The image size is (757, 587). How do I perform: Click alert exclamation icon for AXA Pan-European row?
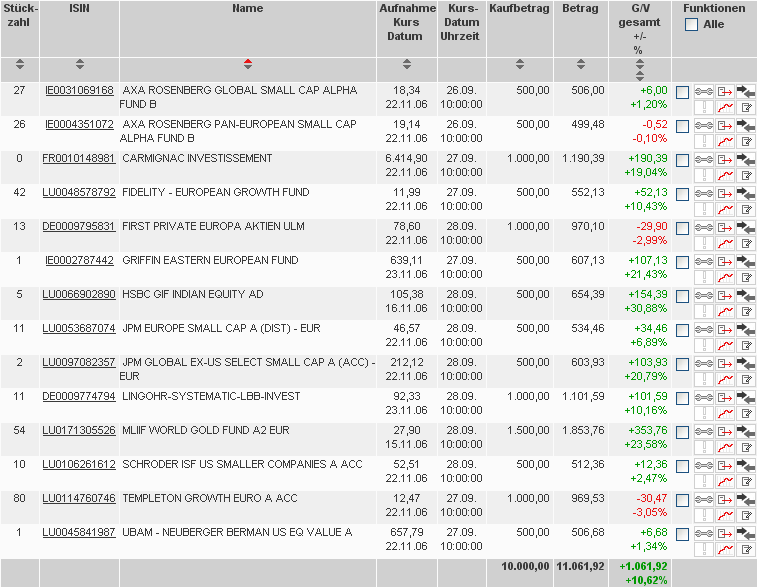(x=703, y=141)
